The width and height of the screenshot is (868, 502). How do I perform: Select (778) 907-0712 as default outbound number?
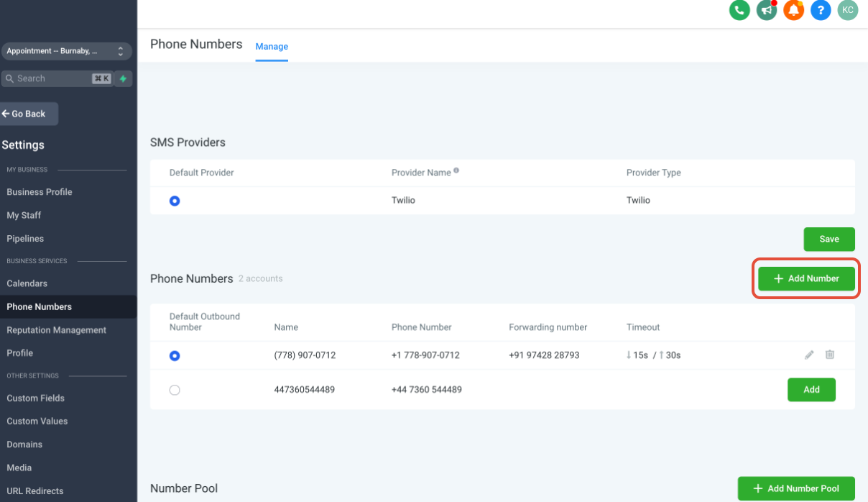click(175, 355)
